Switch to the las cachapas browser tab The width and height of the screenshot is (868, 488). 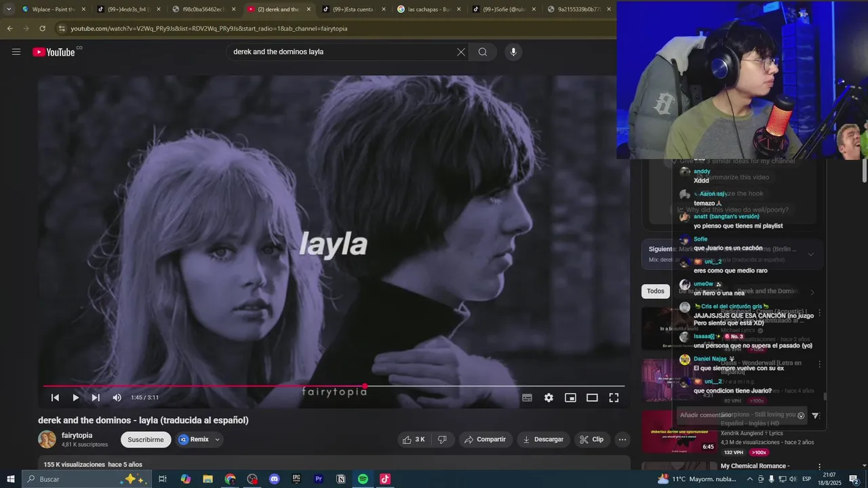pyautogui.click(x=429, y=9)
